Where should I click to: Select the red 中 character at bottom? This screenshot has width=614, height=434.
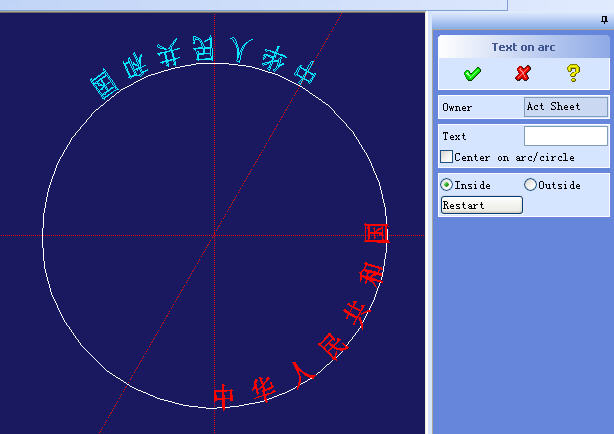click(x=224, y=396)
